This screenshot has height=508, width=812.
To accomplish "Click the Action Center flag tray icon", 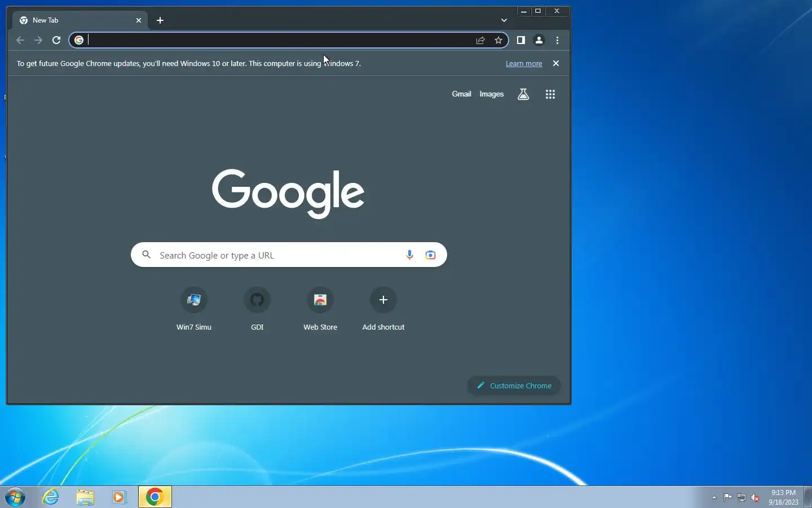I will pos(728,497).
